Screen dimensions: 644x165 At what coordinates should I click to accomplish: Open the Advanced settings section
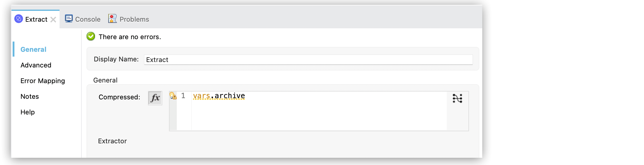(36, 65)
